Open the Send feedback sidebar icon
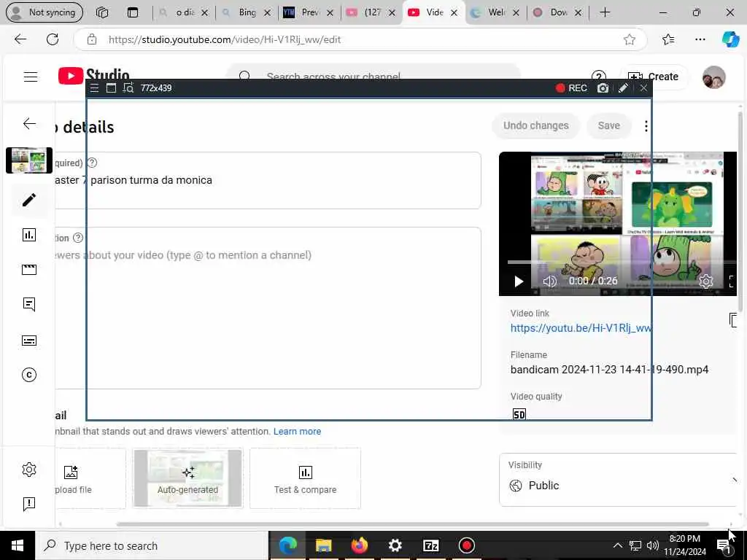747x560 pixels. click(29, 504)
